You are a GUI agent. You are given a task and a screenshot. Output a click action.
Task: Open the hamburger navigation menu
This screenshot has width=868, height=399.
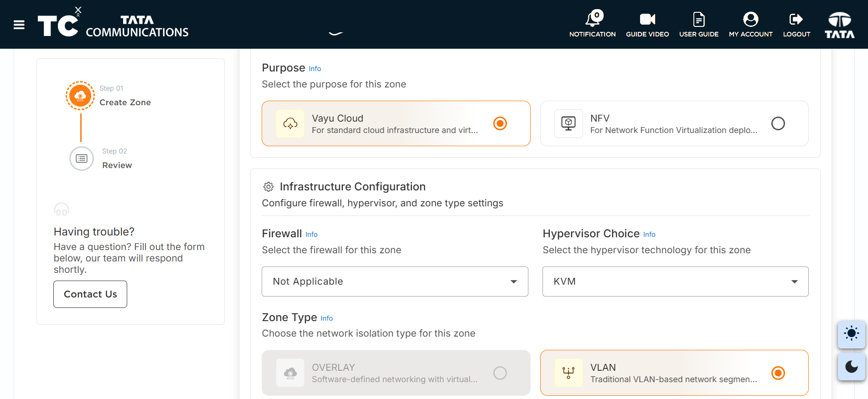click(19, 25)
